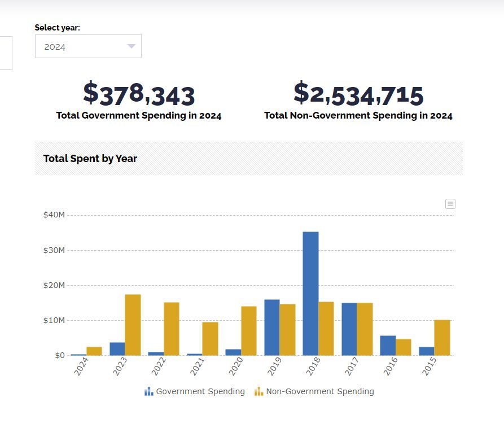The height and width of the screenshot is (432, 504).
Task: Click the 2018 Non-Government Spending yellow bar
Action: (326, 328)
